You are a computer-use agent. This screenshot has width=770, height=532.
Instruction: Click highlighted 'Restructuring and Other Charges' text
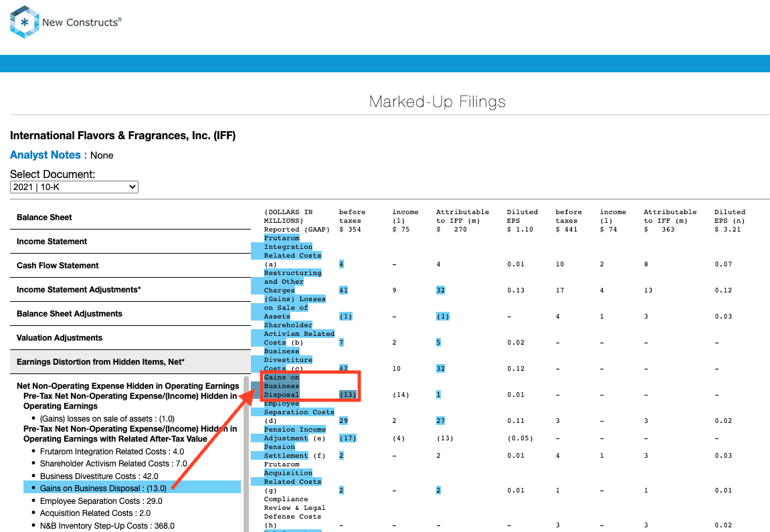292,282
